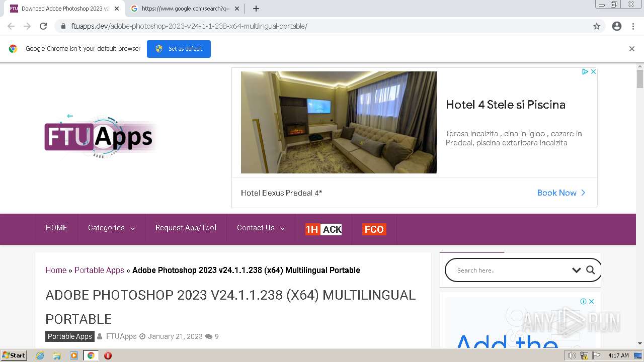
Task: Close the hotel ad with X icon
Action: 593,72
